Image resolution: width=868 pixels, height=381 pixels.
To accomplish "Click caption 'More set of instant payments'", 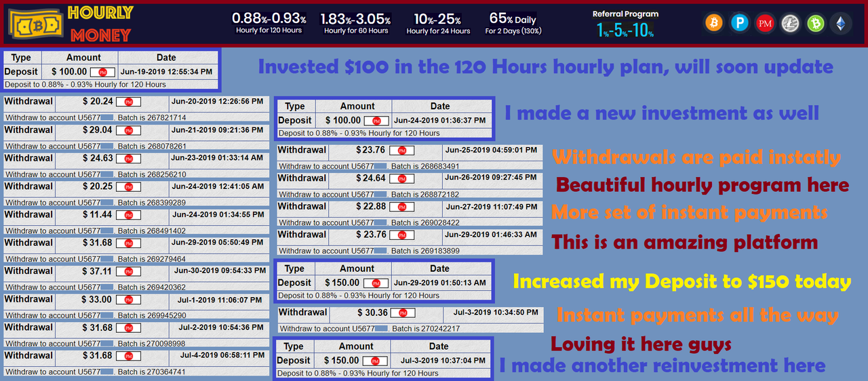I will [x=689, y=212].
